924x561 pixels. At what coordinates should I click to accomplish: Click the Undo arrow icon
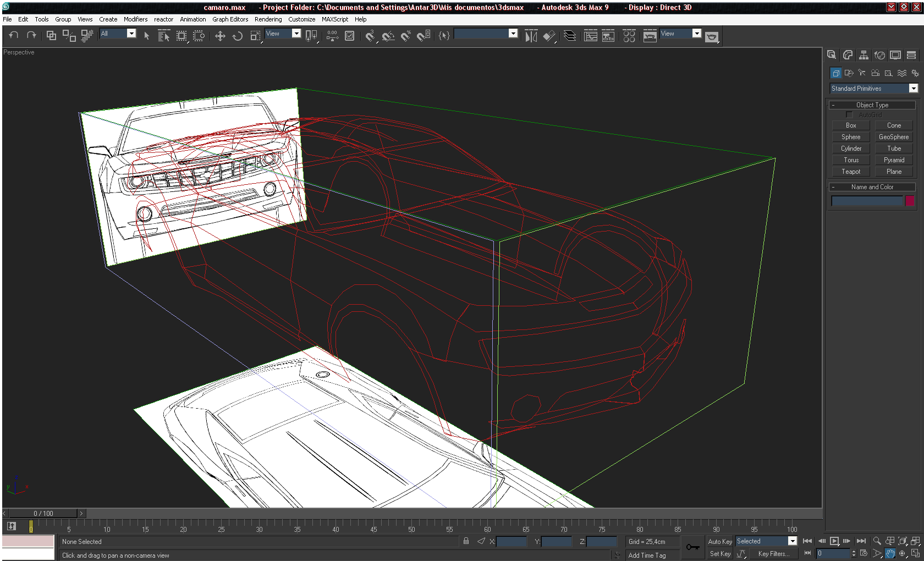(14, 35)
